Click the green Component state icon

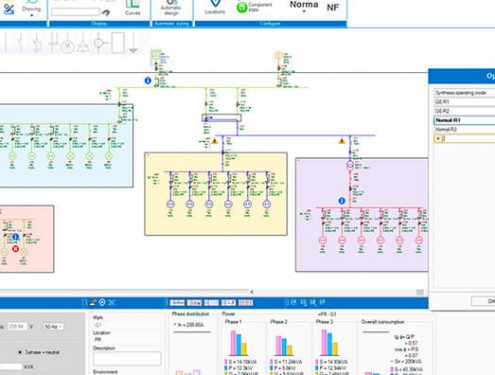click(242, 7)
